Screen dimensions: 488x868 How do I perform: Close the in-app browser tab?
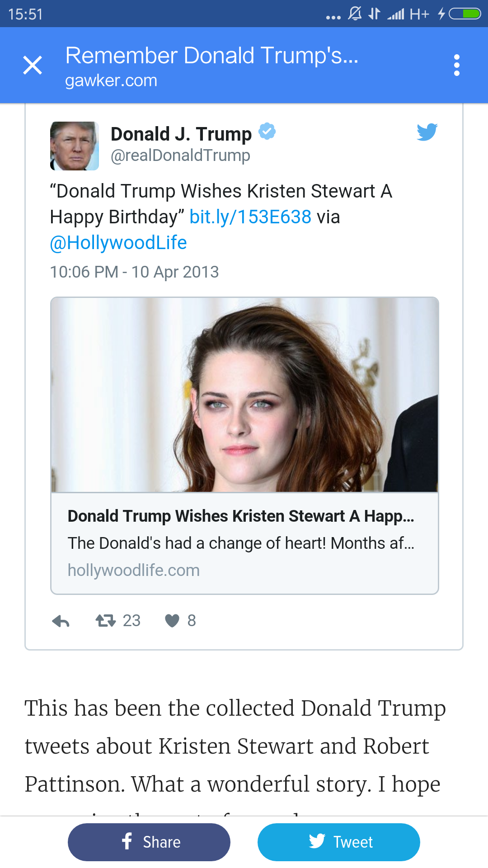pos(33,65)
